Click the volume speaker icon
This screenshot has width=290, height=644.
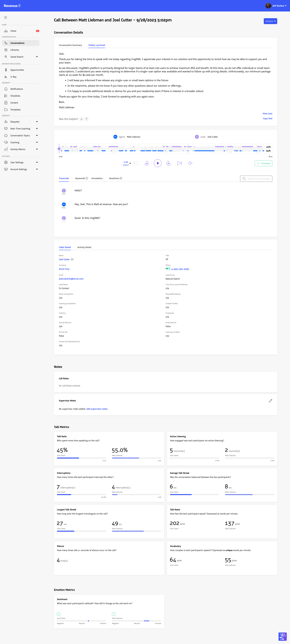[x=190, y=163]
